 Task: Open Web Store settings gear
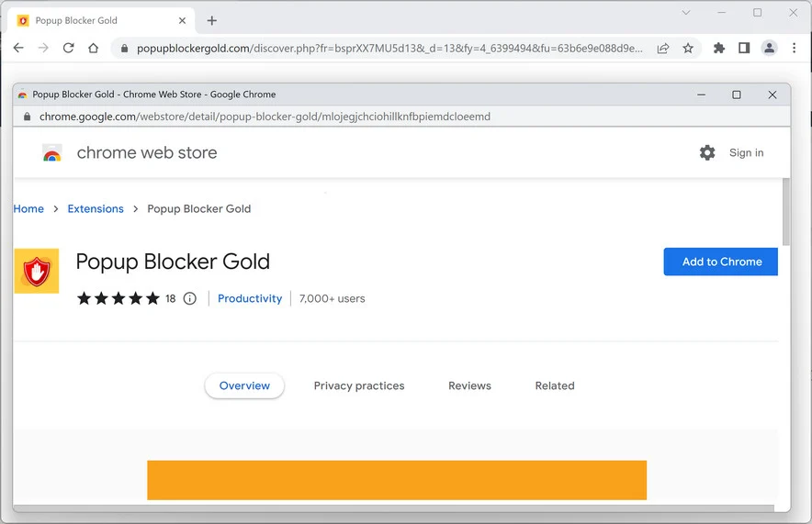(x=707, y=152)
